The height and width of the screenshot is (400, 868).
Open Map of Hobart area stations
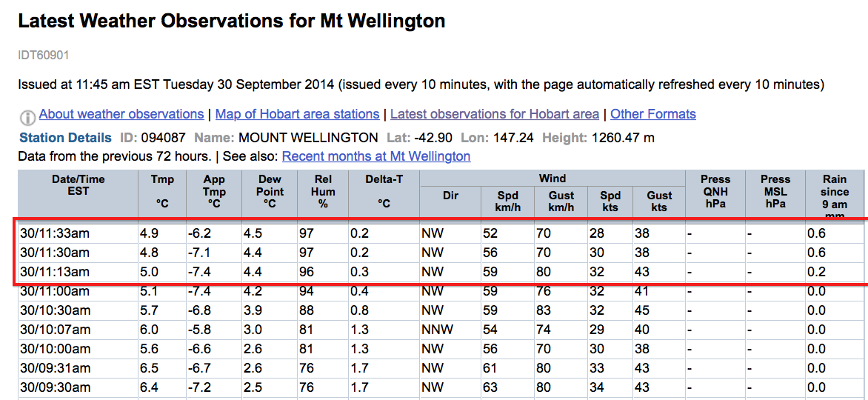coord(297,114)
